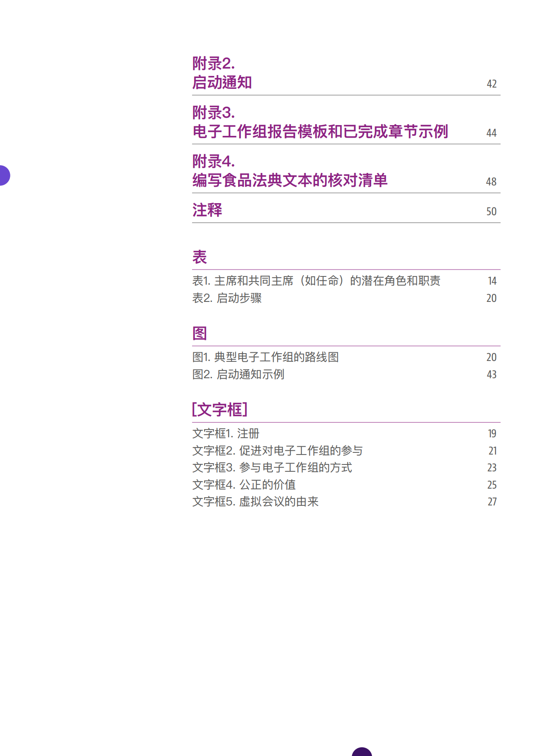Open 文字框1. 注册 entry
Image resolution: width=533 pixels, height=756 pixels.
pos(226,433)
